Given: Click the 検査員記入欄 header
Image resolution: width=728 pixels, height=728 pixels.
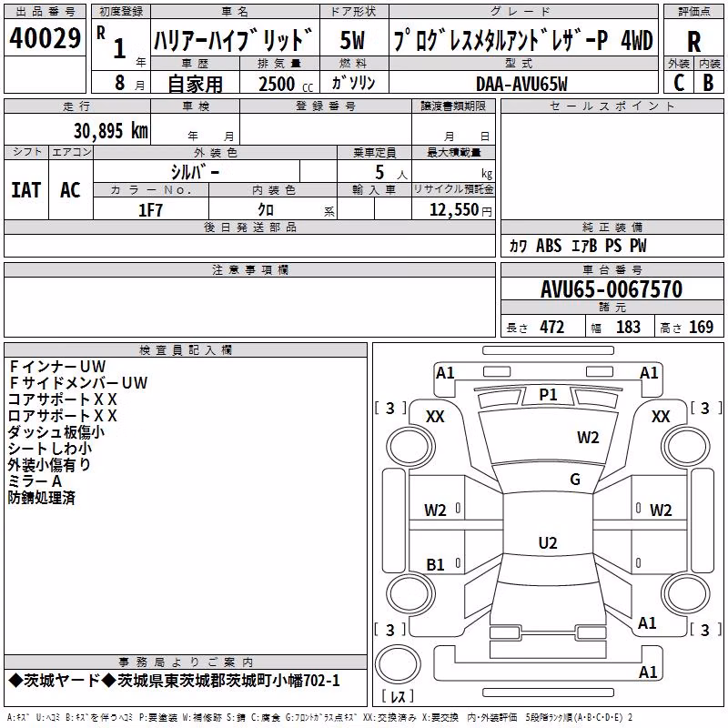Looking at the screenshot, I should (186, 350).
